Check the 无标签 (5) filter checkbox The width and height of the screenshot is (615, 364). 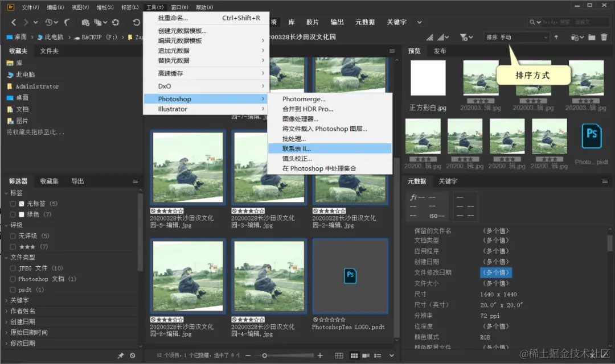(13, 204)
